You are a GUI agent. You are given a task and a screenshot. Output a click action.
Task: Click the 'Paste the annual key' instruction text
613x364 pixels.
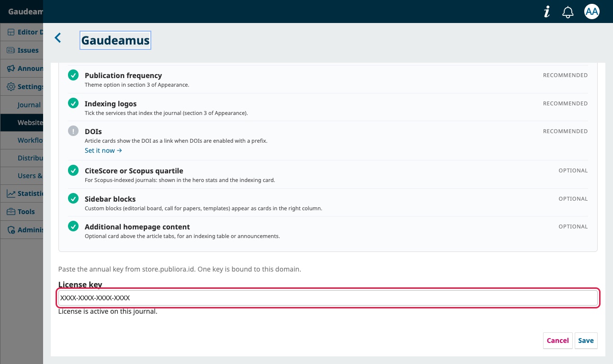coord(180,269)
